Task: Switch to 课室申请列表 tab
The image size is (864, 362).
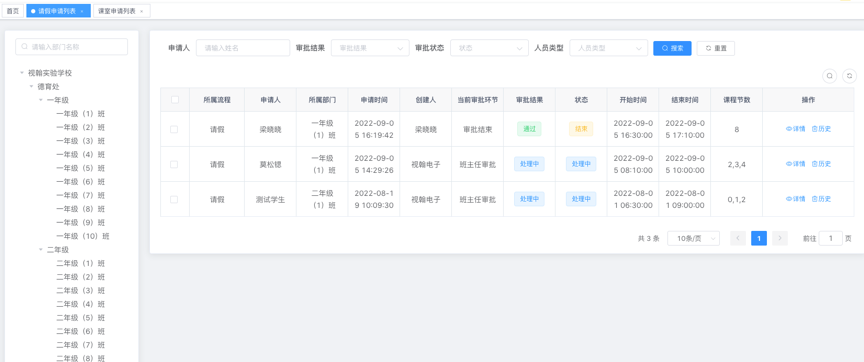Action: pyautogui.click(x=122, y=11)
